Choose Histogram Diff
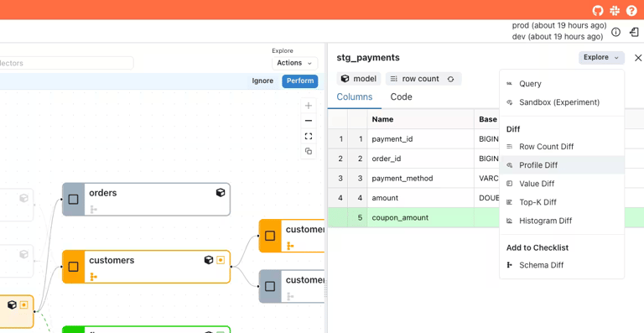 [x=562, y=221]
